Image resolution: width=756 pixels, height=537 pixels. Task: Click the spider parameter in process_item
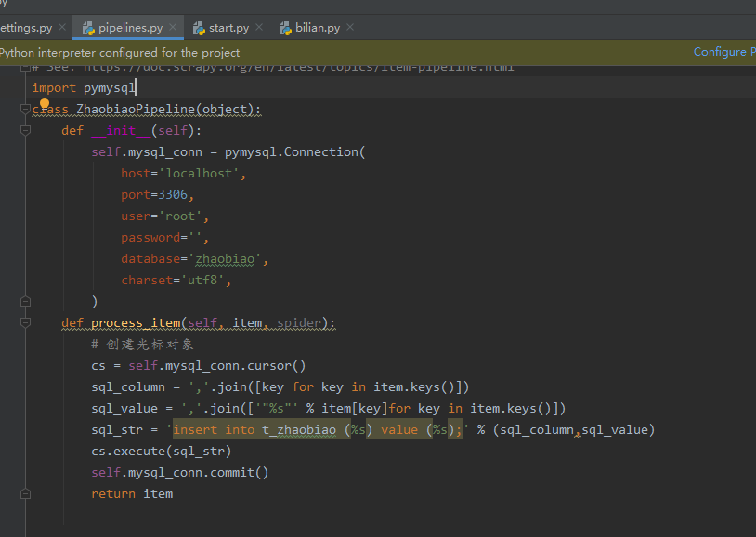[299, 322]
